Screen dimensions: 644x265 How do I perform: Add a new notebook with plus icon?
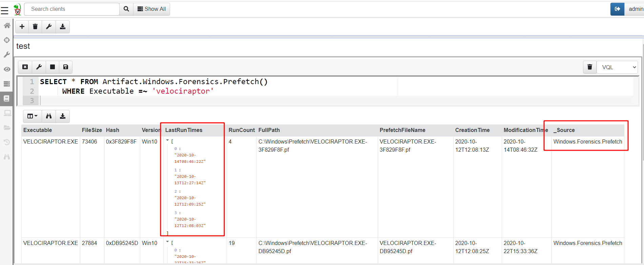[22, 27]
